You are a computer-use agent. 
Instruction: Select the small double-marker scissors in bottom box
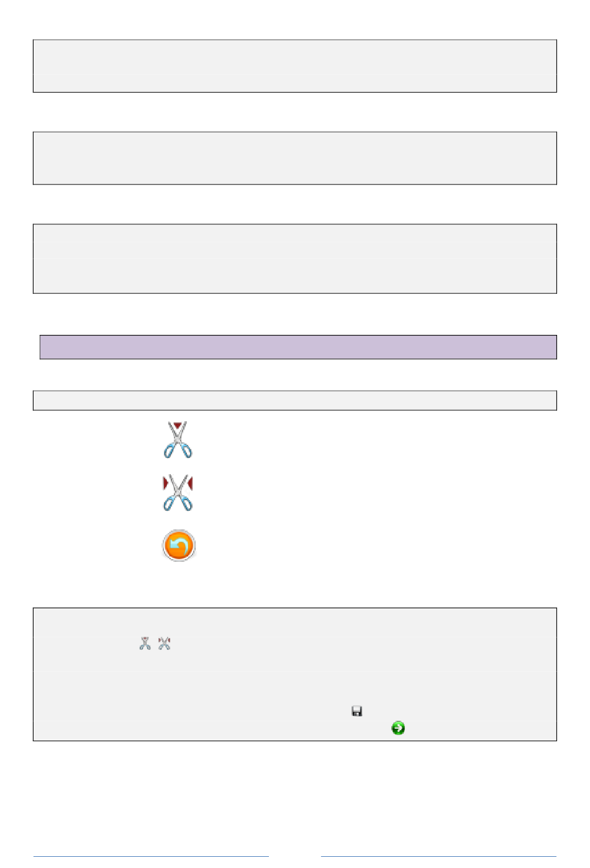point(164,644)
